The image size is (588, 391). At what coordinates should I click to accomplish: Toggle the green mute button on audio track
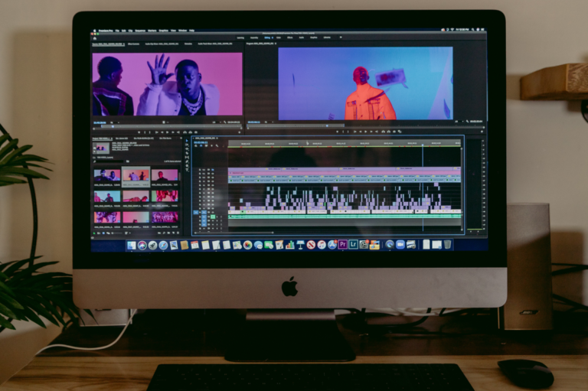point(213,217)
